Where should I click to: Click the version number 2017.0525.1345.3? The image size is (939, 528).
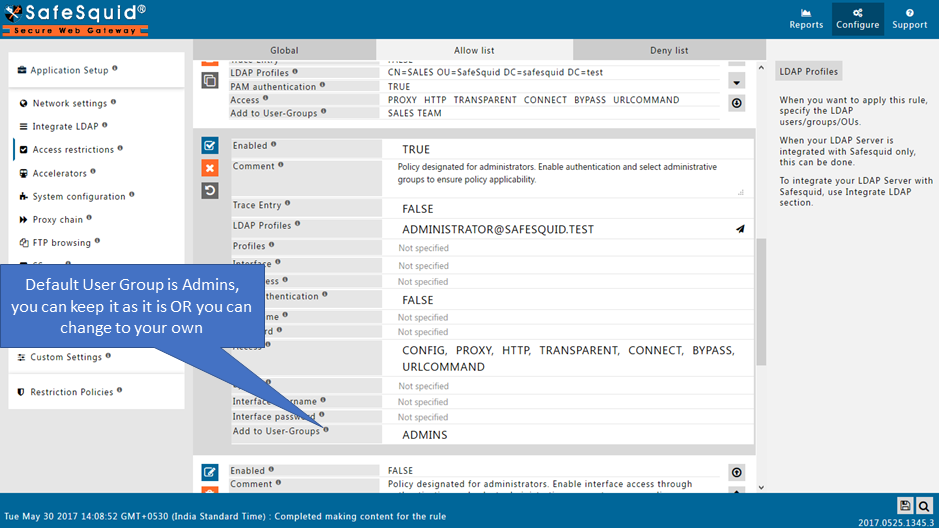(x=896, y=523)
